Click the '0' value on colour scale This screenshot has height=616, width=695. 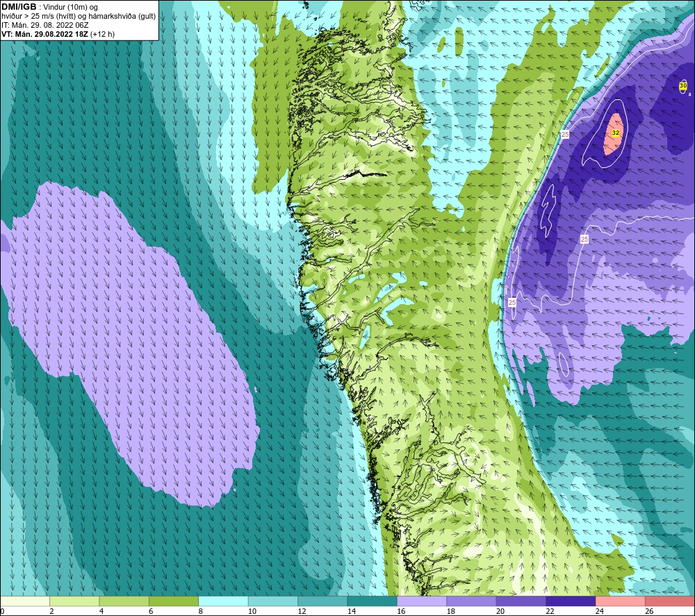click(2, 611)
